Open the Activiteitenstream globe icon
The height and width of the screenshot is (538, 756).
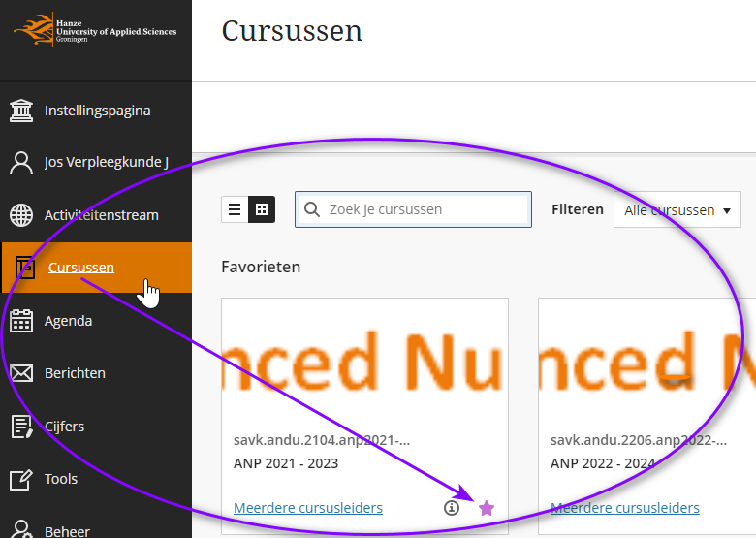click(21, 215)
